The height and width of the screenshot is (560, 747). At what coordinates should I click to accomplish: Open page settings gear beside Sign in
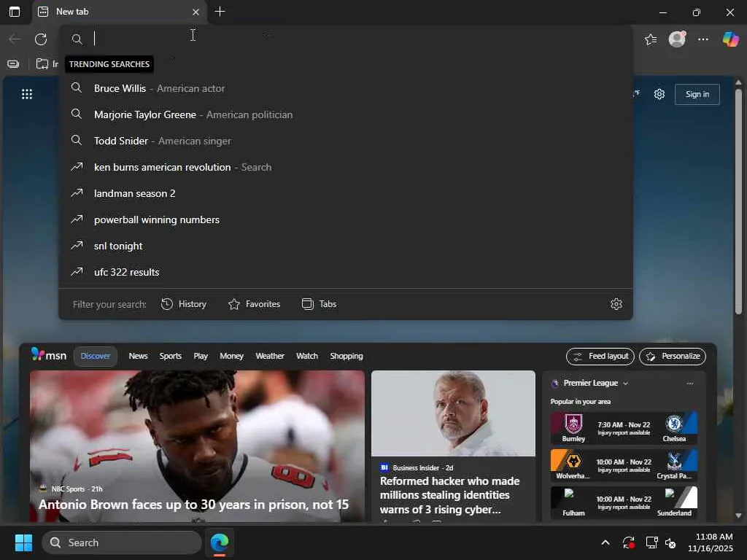click(659, 94)
